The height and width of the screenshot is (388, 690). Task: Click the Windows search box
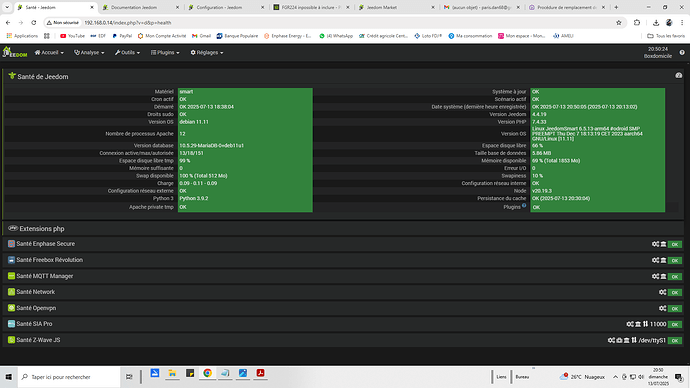coord(69,377)
